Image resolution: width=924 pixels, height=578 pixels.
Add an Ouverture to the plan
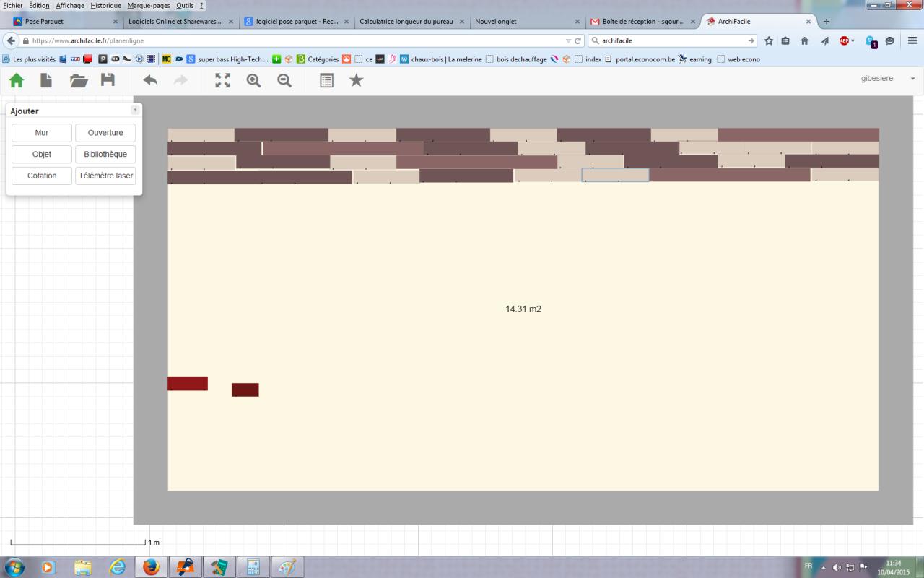pos(105,133)
